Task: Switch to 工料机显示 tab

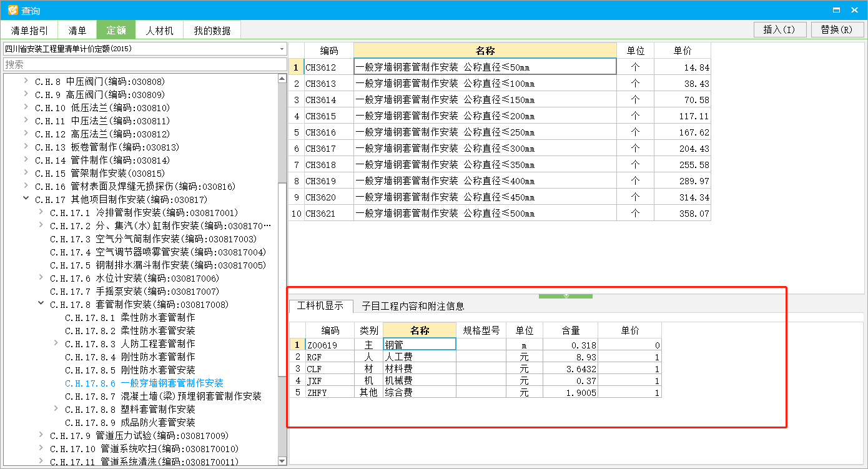Action: tap(320, 306)
